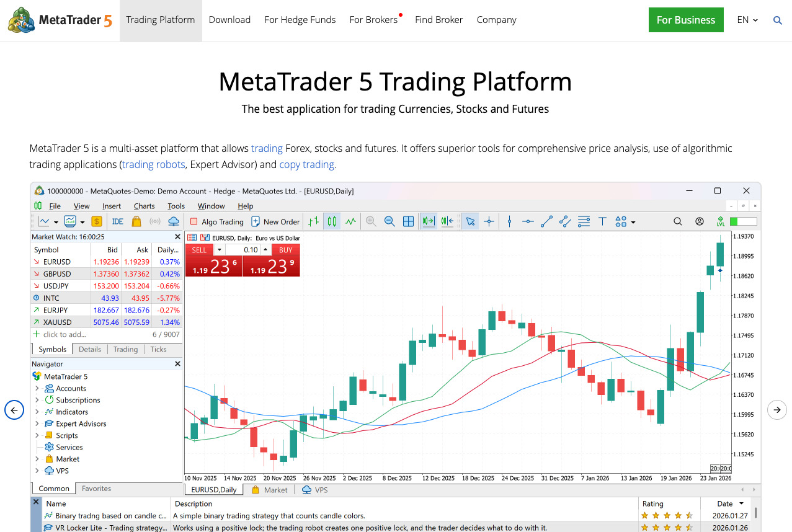Image resolution: width=792 pixels, height=532 pixels.
Task: Open the user account profile icon
Action: [x=700, y=221]
